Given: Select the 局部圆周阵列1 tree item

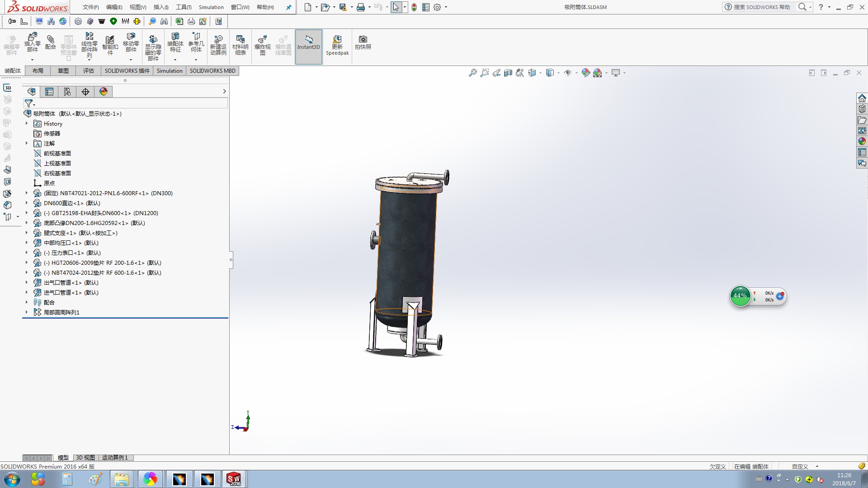Looking at the screenshot, I should (x=61, y=312).
